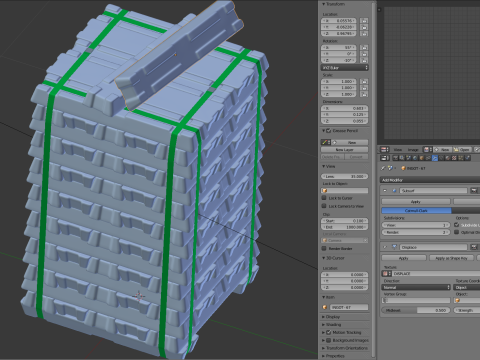Toggle the Background Images checkbox
This screenshot has height=360, width=480.
[329, 340]
